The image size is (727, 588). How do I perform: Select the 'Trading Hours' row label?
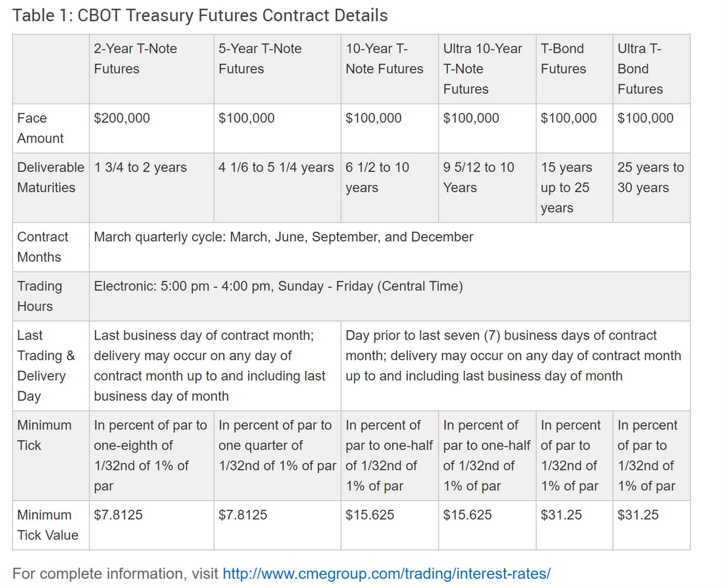51,296
